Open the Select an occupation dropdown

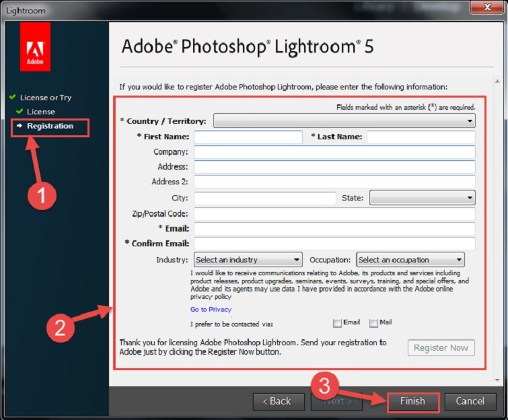pyautogui.click(x=410, y=260)
